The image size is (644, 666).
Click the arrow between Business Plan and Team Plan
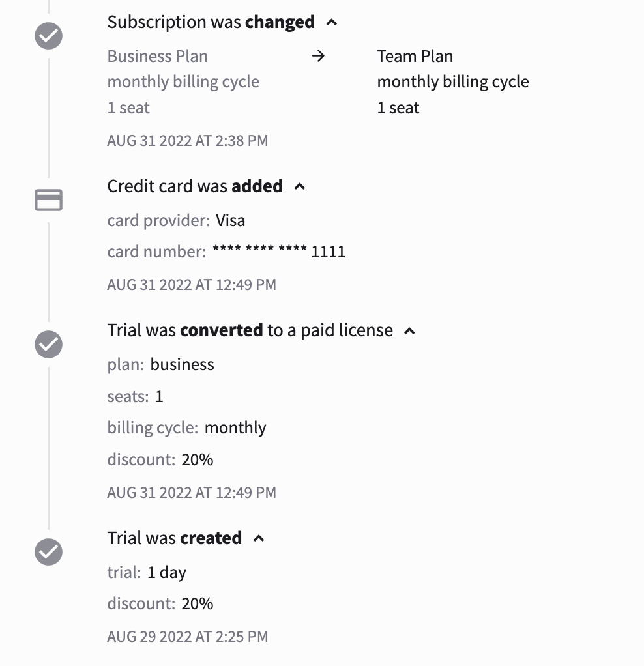(x=319, y=56)
